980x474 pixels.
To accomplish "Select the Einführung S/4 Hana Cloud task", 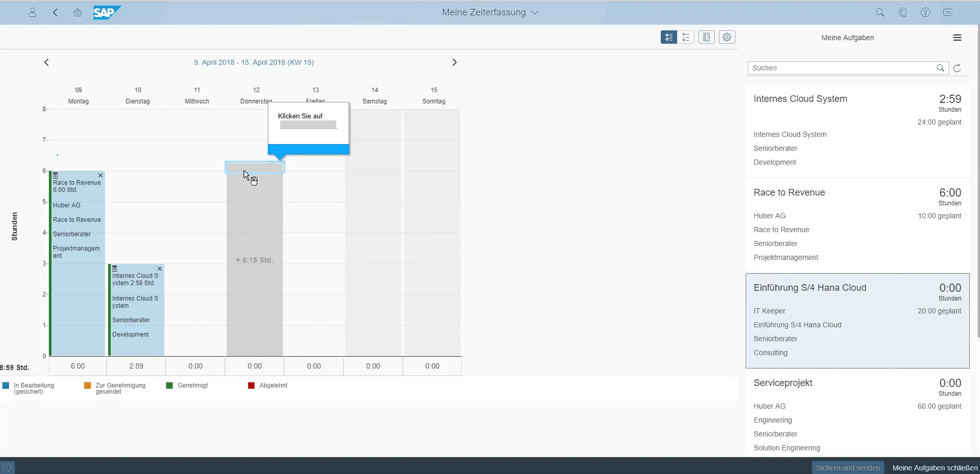I will (857, 321).
